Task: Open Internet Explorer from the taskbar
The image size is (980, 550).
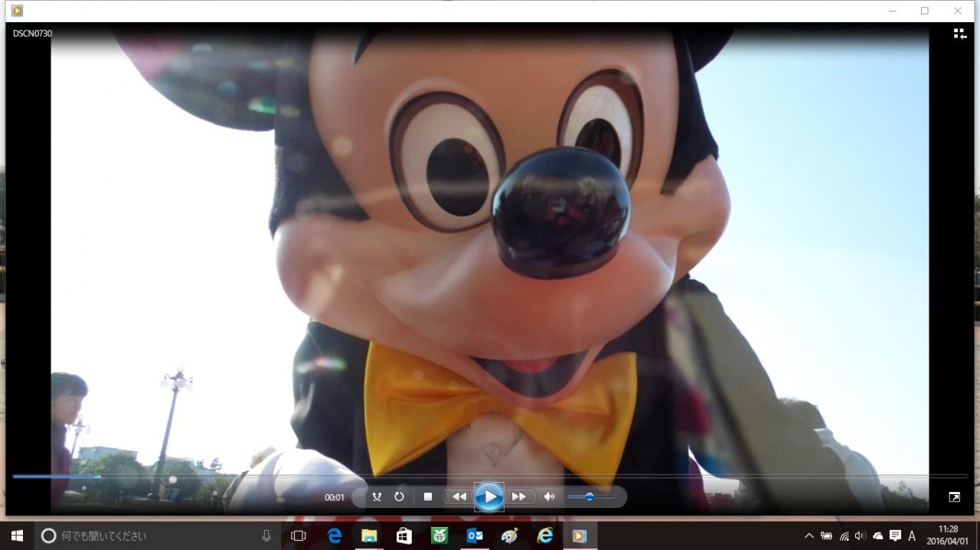Action: coord(545,536)
